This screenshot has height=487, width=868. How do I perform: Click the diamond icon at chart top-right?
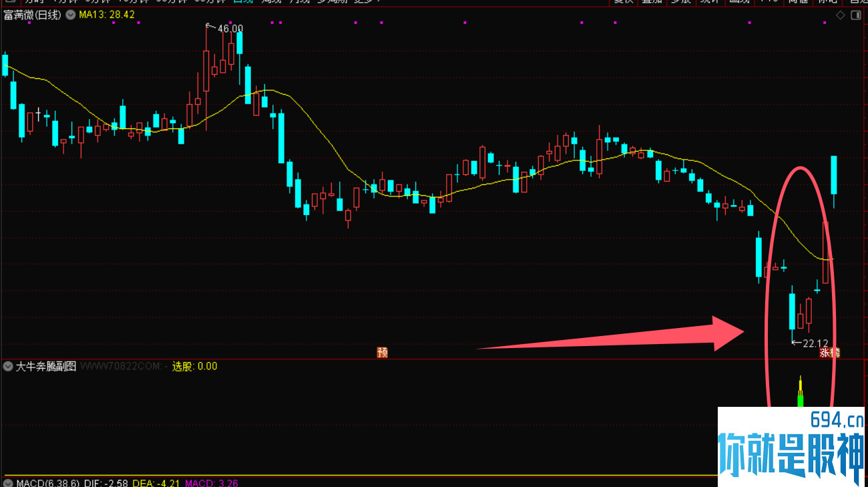840,15
